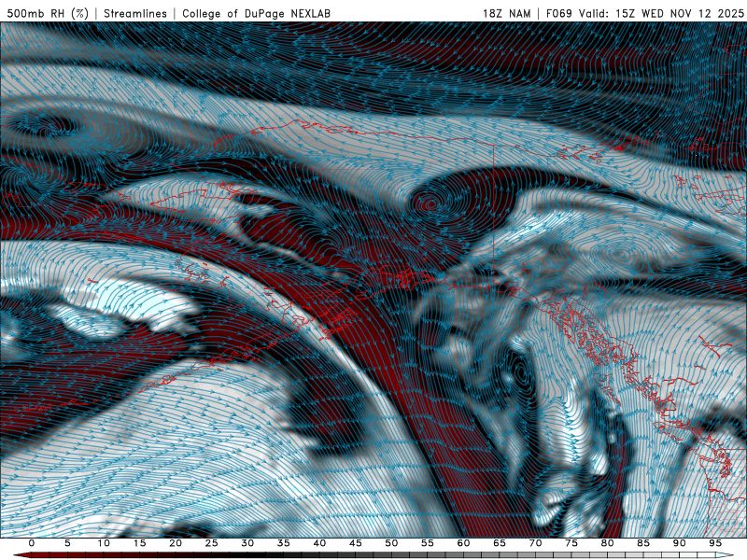Click the colorbar label '85'
This screenshot has width=747, height=560.
click(643, 543)
